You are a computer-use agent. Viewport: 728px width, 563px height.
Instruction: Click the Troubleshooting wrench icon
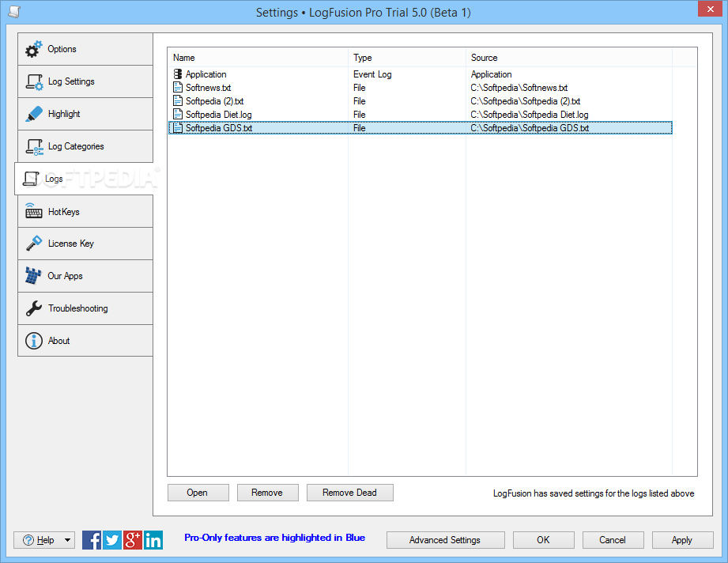click(34, 308)
